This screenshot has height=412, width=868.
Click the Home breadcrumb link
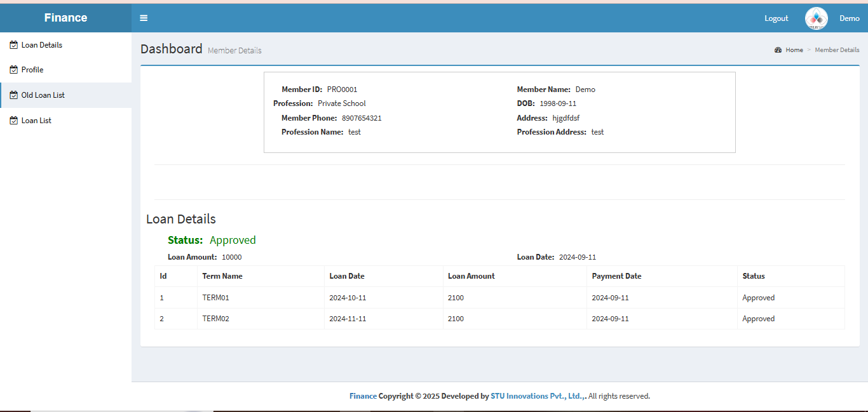tap(794, 50)
